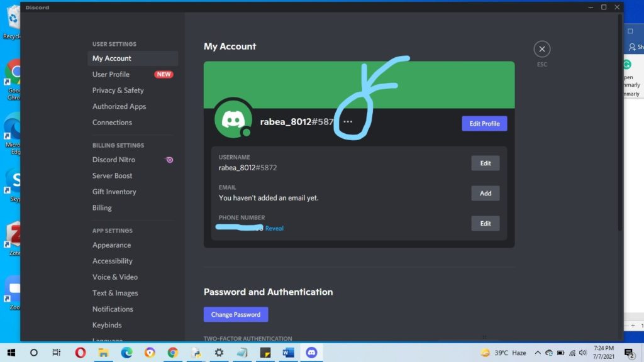Open the Wi-Fi network tray icon
Screen dimensions: 644x362
[572, 353]
